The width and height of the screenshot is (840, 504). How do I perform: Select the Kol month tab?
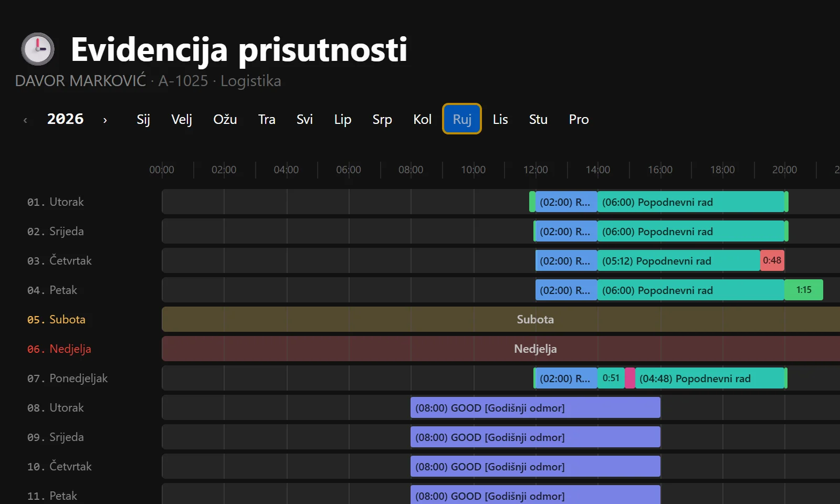422,119
